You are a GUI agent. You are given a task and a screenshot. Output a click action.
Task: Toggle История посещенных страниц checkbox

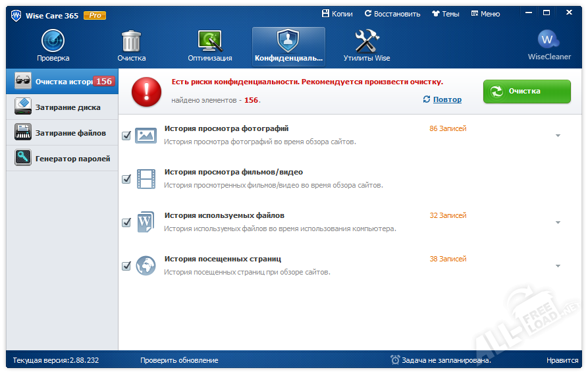point(126,266)
